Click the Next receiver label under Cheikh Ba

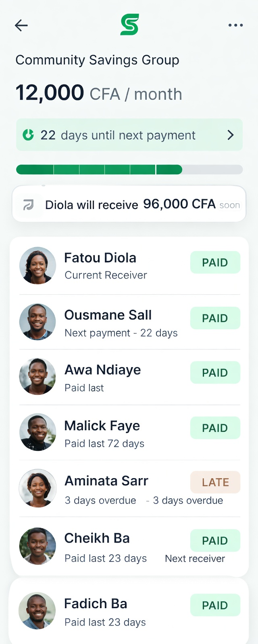[195, 559]
